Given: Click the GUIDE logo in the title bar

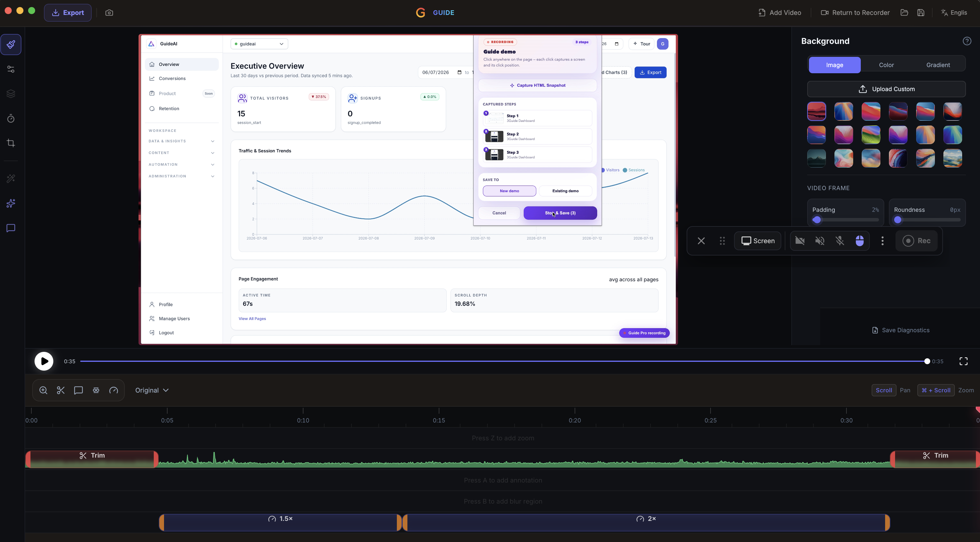Looking at the screenshot, I should pos(435,13).
